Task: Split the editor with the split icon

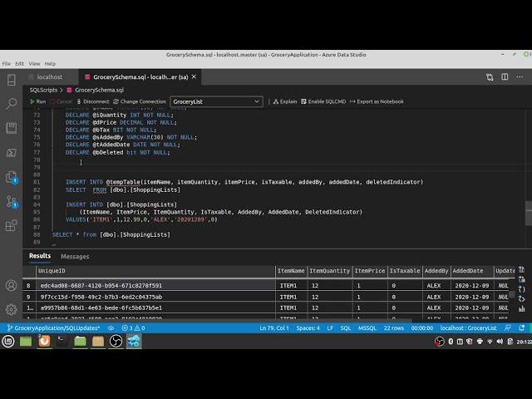Action: tap(505, 77)
